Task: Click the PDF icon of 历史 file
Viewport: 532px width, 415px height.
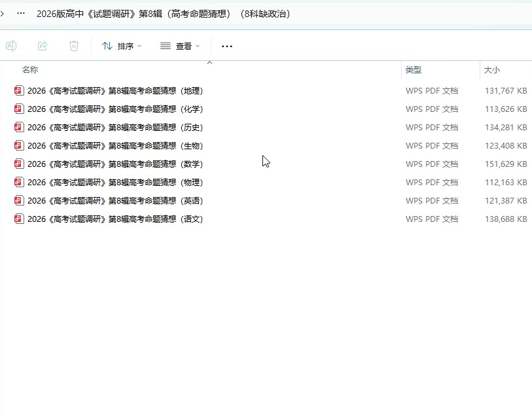Action: [19, 128]
